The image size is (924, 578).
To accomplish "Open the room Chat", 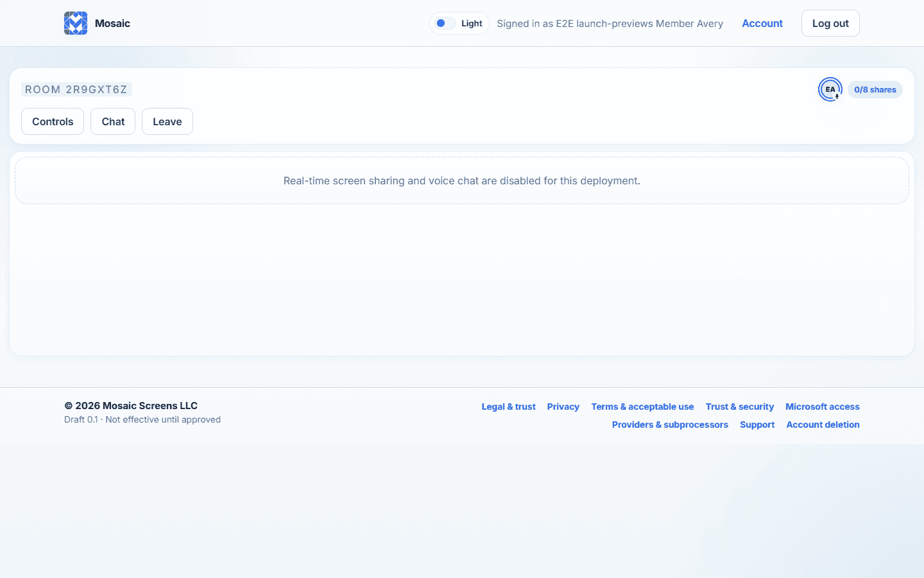I will click(113, 121).
